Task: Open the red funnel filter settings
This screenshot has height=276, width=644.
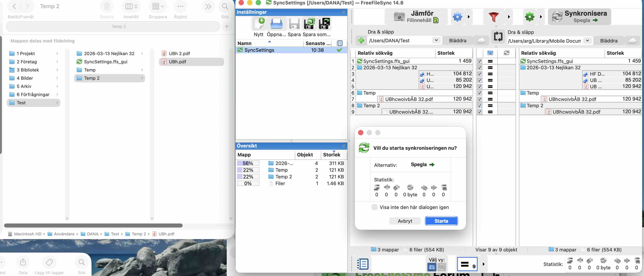Action: point(493,17)
